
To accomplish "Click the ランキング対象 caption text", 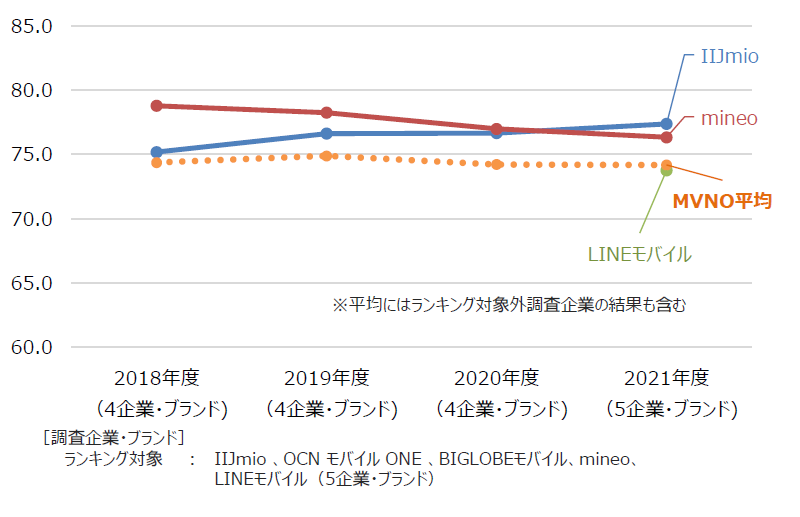I will 113,459.
